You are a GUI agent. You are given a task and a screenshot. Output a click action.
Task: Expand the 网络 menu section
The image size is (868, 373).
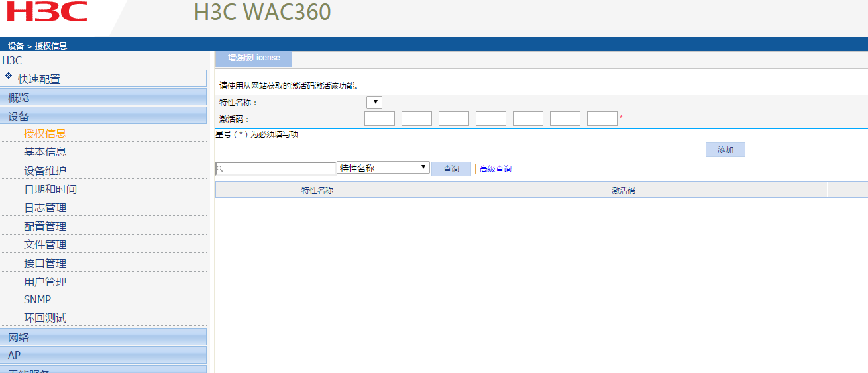pos(103,337)
